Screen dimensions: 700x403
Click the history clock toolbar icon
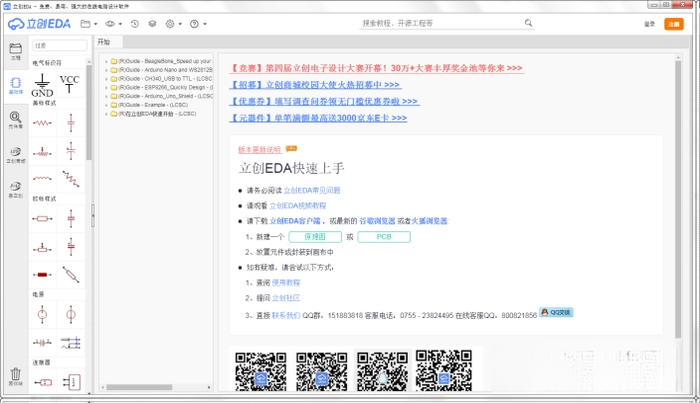point(135,24)
